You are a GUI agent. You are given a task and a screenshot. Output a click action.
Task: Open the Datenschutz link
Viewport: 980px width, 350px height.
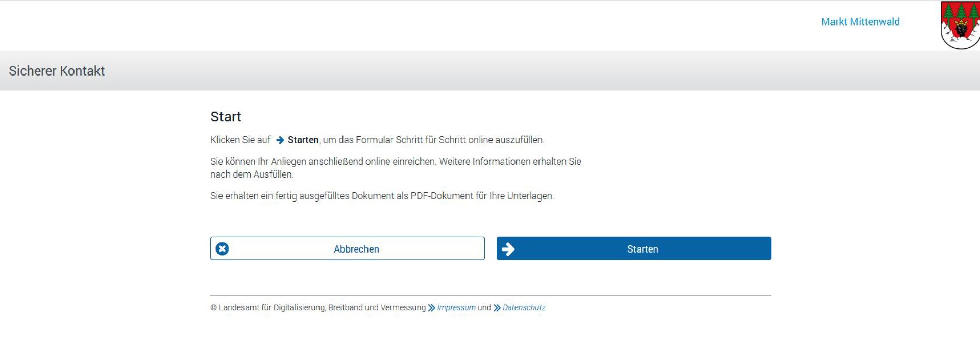coord(524,308)
